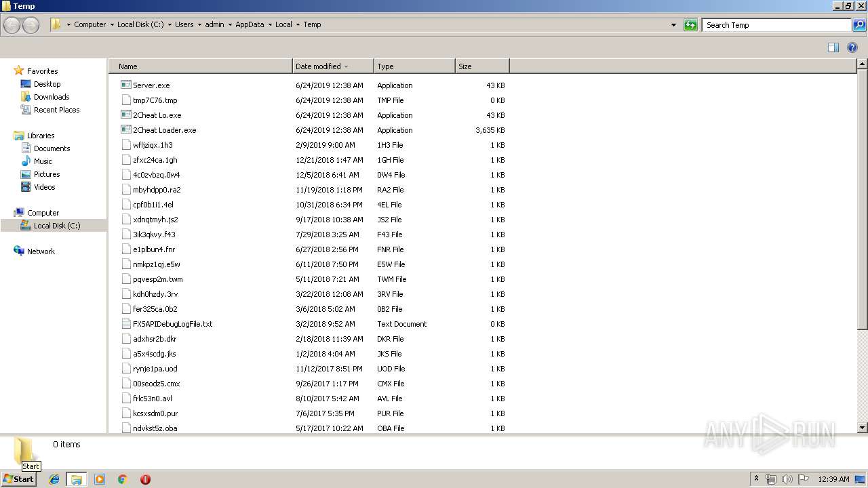
Task: Click the clock showing 12:39 AM
Action: pos(833,479)
